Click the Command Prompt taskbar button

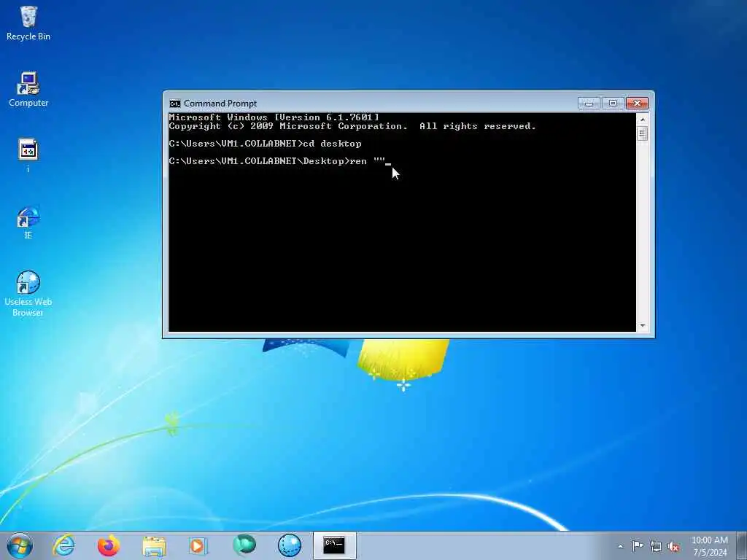[334, 545]
